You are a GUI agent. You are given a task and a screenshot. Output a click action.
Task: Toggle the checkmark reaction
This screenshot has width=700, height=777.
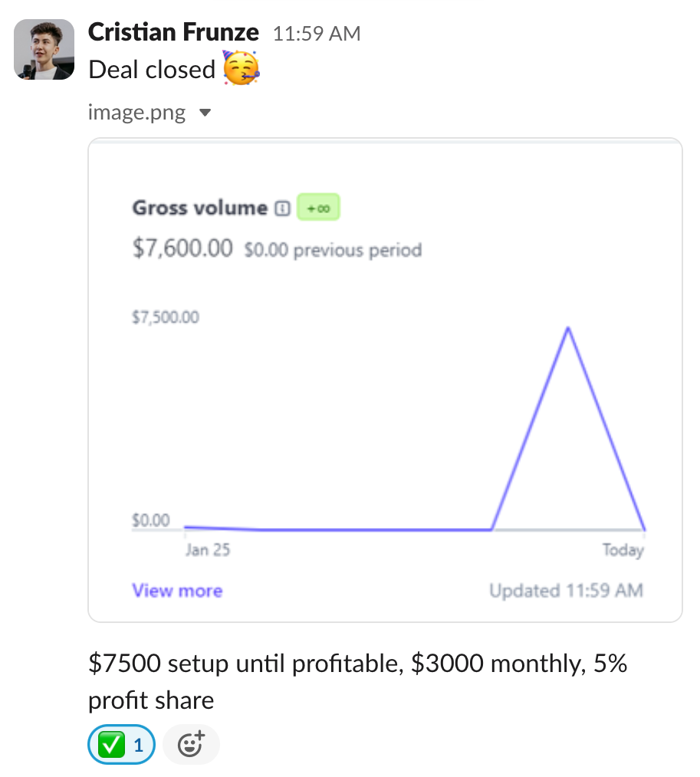pyautogui.click(x=122, y=745)
